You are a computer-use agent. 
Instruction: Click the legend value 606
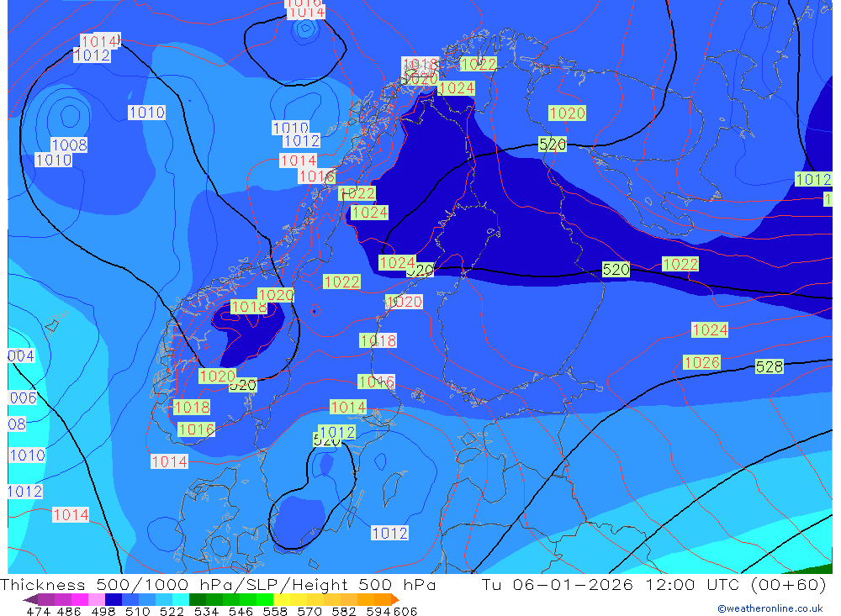(x=405, y=611)
